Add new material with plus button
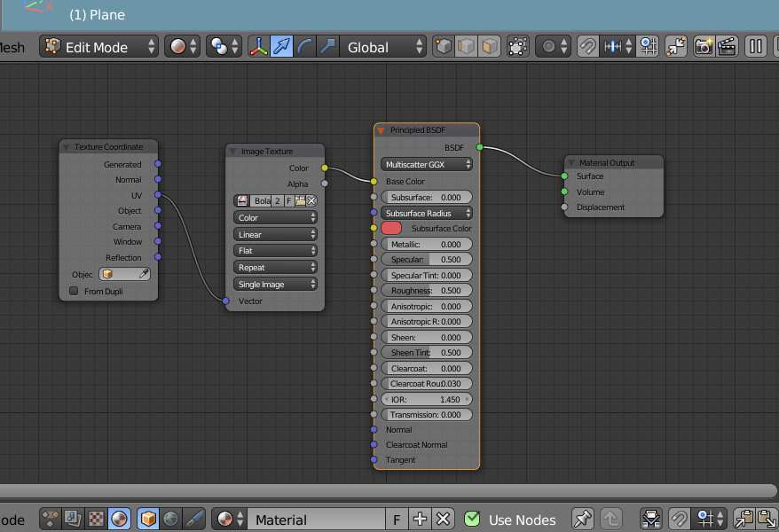The height and width of the screenshot is (532, 779). [x=420, y=519]
